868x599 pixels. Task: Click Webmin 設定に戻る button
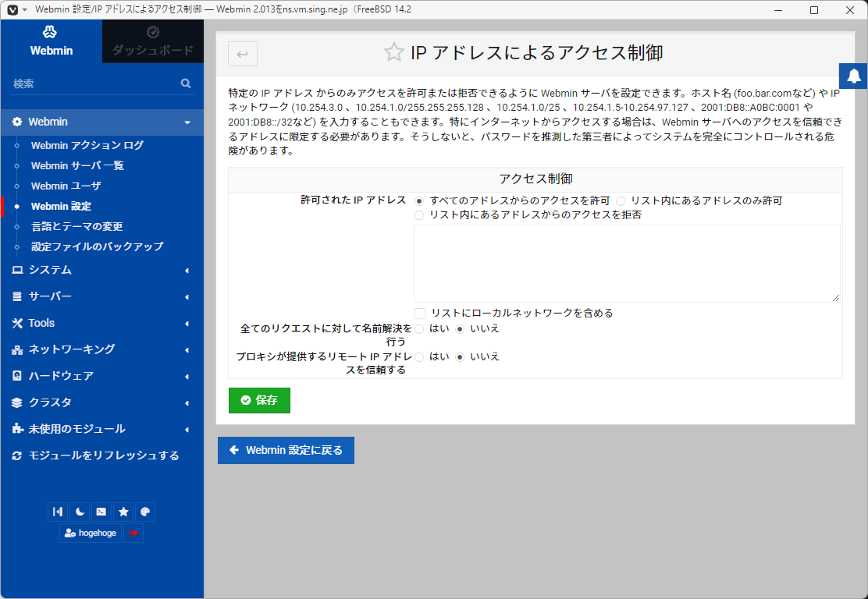pyautogui.click(x=286, y=450)
